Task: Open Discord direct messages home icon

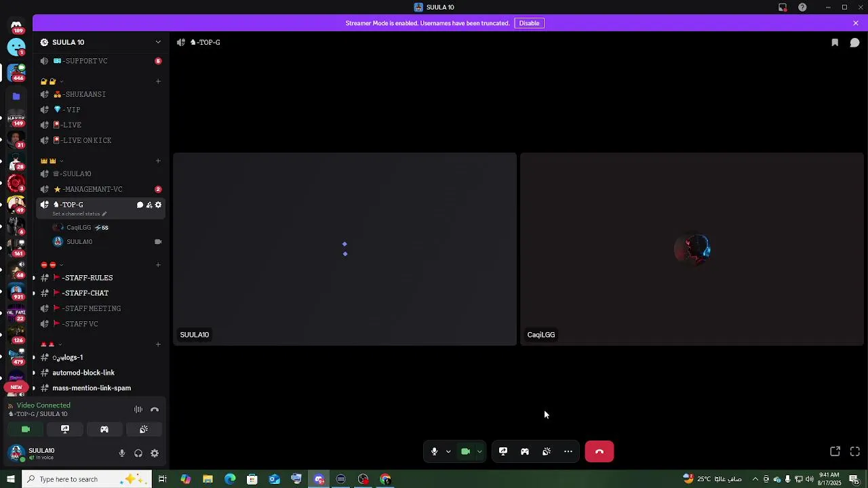Action: coord(16,25)
